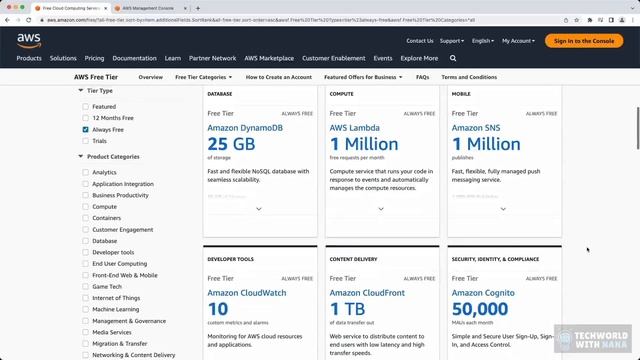Check the Containers category

85,218
